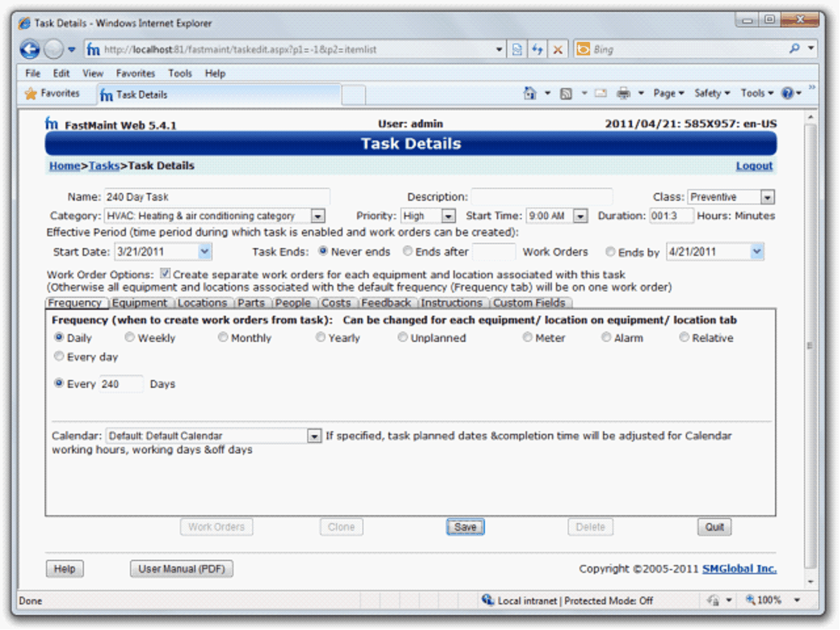The image size is (840, 630).
Task: Open the SMGlobal Inc. link
Action: (739, 569)
